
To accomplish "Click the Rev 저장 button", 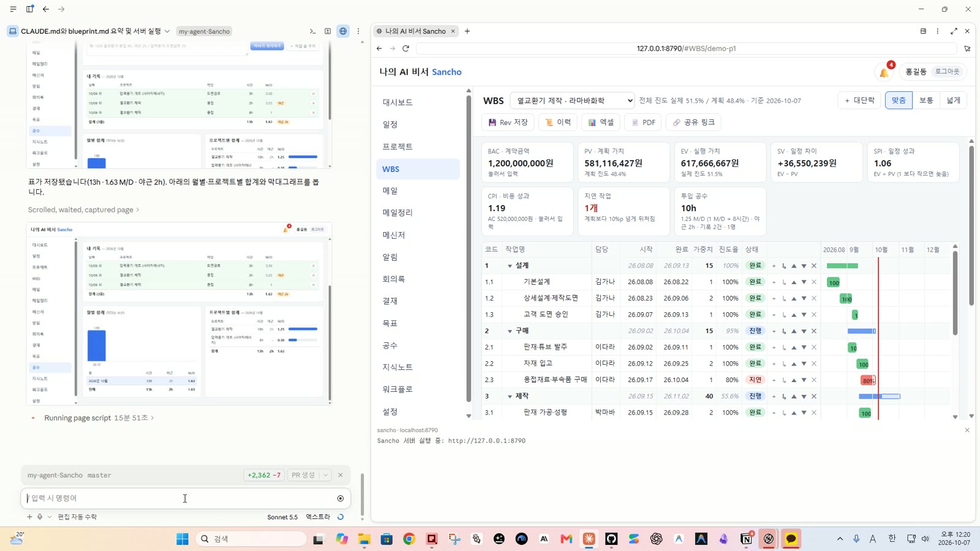I will (508, 122).
